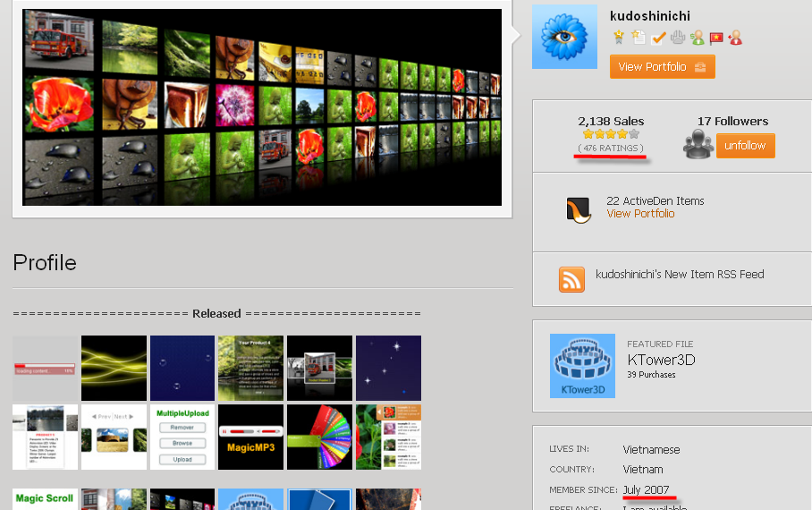Click the 2,138 Sales text
This screenshot has width=812, height=510.
(611, 122)
